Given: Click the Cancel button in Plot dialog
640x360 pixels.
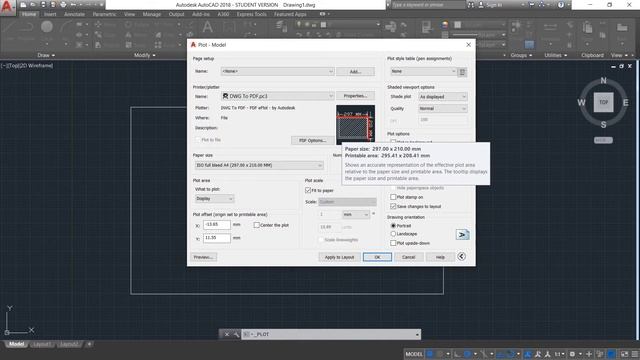Looking at the screenshot, I should 408,257.
